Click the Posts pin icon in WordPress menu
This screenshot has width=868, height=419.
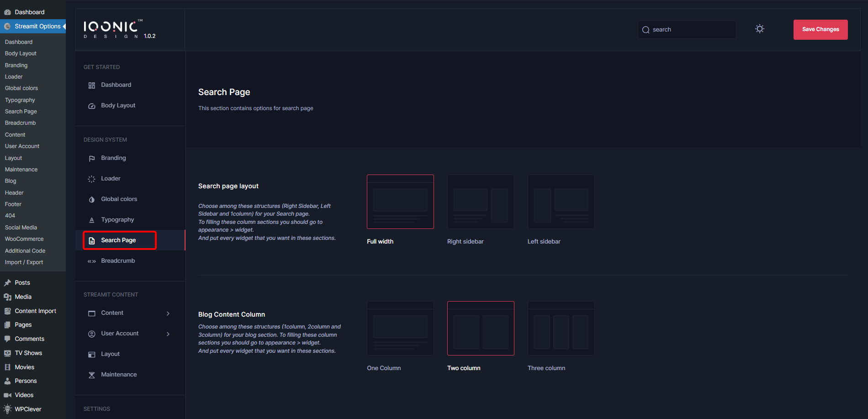click(7, 283)
